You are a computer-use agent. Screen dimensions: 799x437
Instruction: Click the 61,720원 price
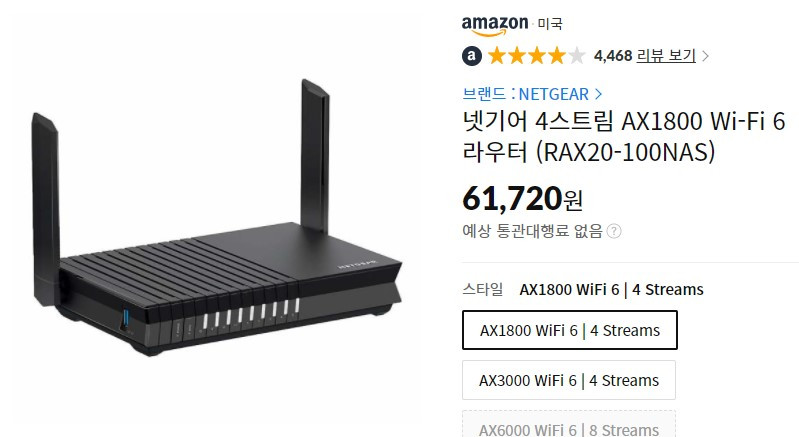click(522, 199)
